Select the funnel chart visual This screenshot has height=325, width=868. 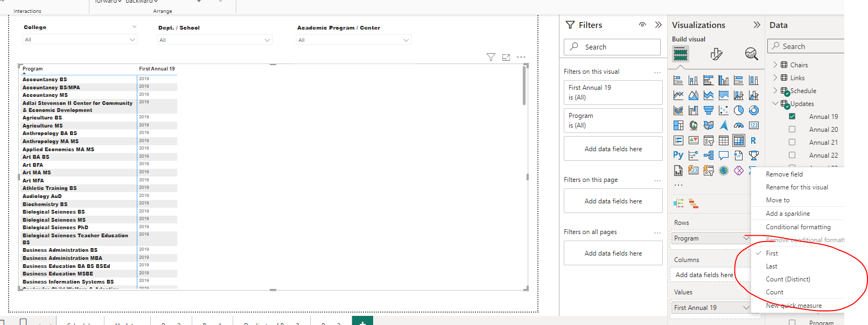[x=709, y=110]
